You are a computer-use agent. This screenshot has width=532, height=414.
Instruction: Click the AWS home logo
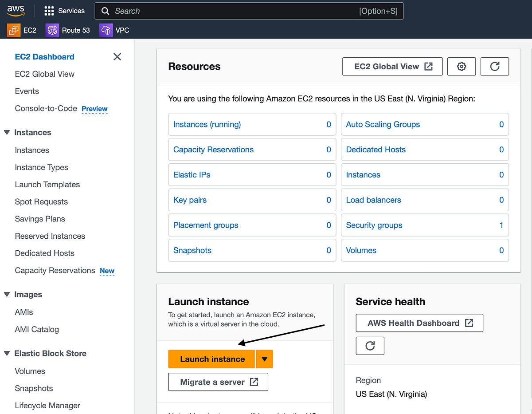16,10
